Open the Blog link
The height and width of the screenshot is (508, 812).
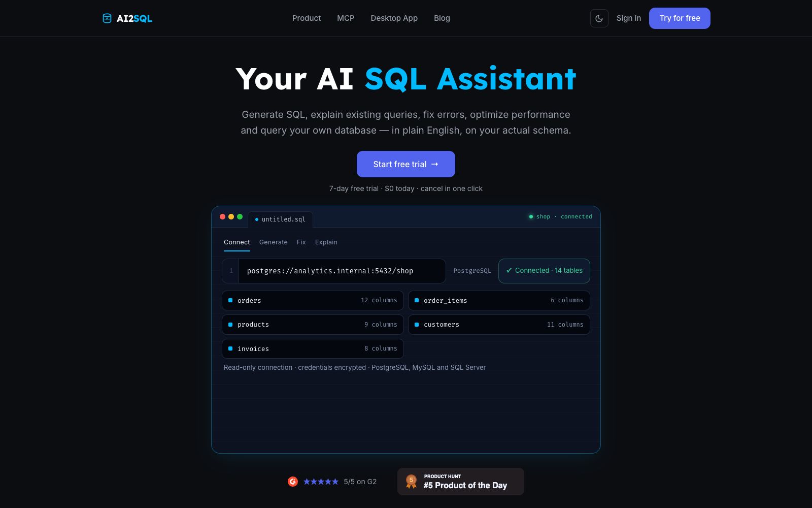(x=442, y=18)
